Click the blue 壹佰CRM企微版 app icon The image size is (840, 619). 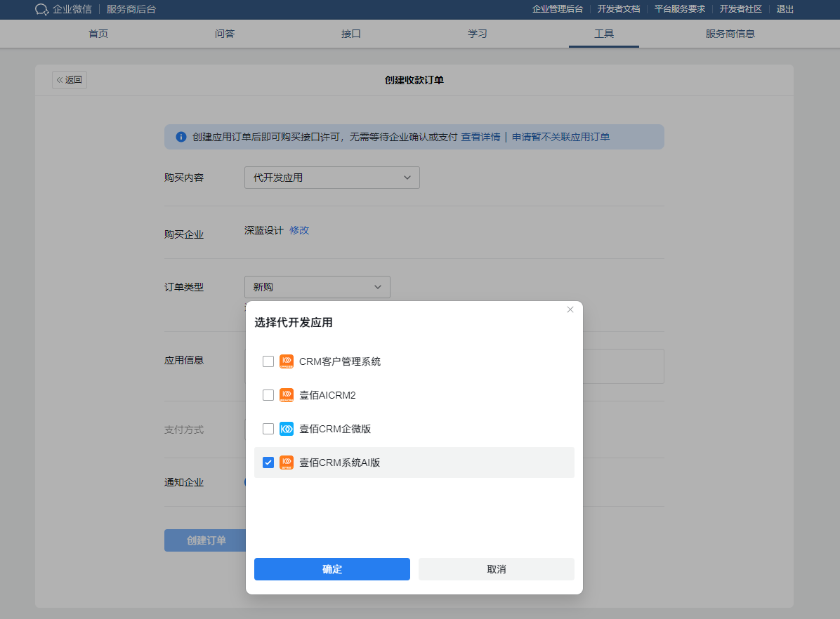pos(287,429)
